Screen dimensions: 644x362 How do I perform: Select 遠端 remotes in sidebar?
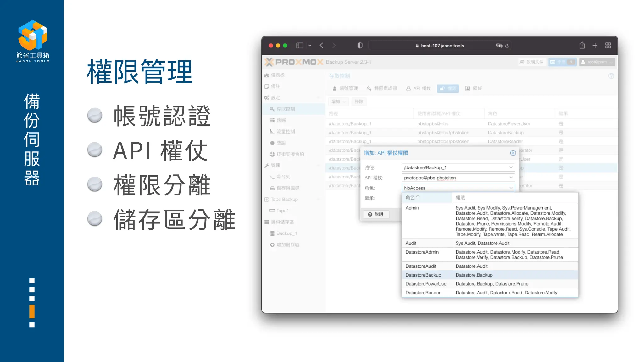click(x=294, y=120)
